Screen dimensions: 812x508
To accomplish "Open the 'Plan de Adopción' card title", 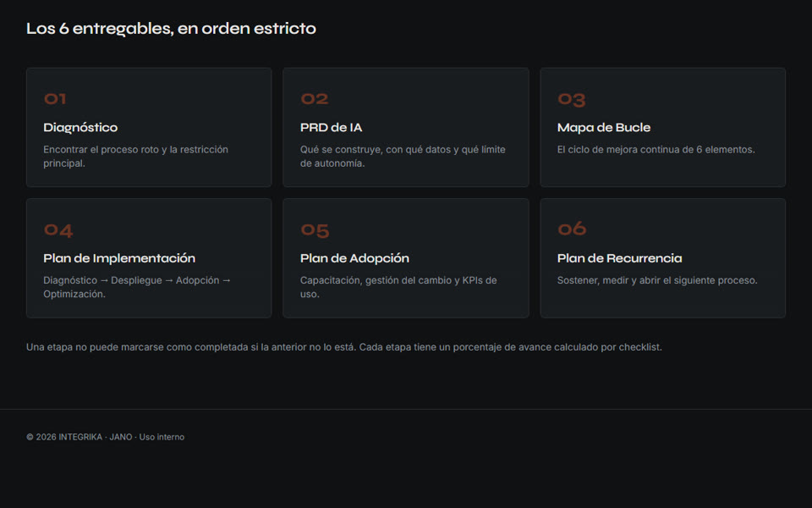I will (354, 258).
